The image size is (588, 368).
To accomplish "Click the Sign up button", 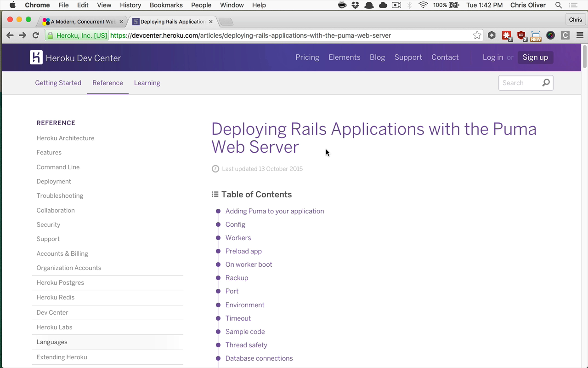I will click(x=535, y=57).
